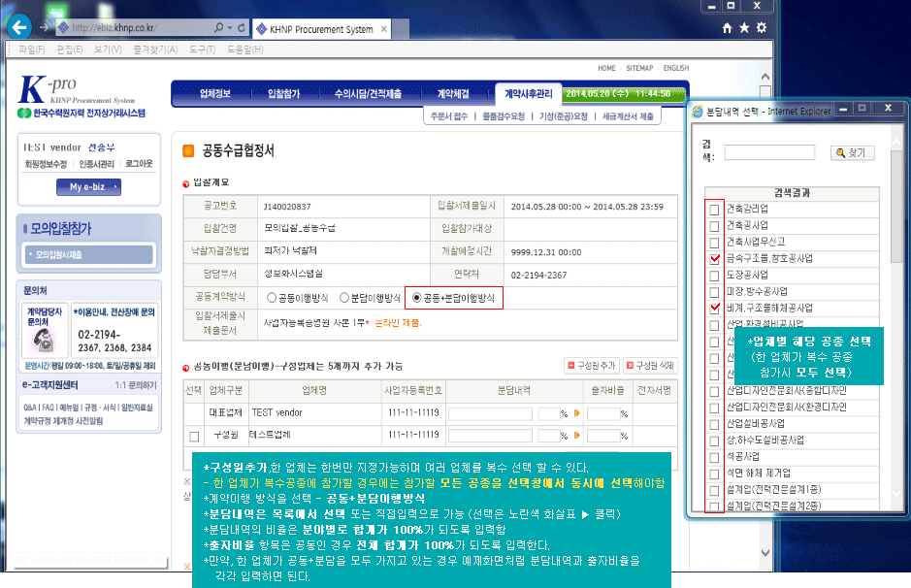
Task: Open the 파일(F) menu
Action: click(x=31, y=49)
